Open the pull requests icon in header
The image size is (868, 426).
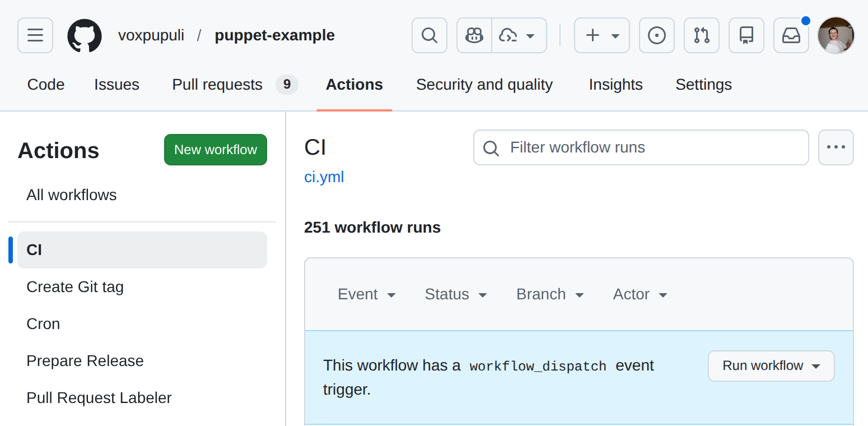(x=702, y=35)
